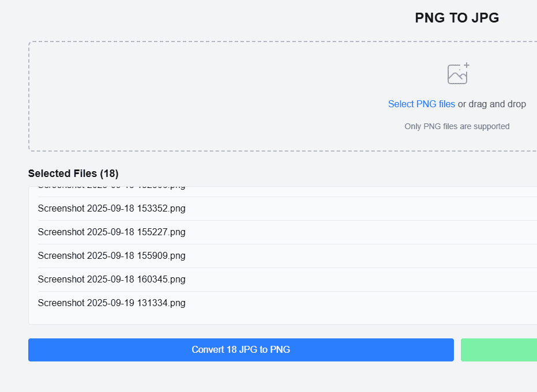Click the PNG TO JPG page heading
This screenshot has width=537, height=392.
coord(457,18)
